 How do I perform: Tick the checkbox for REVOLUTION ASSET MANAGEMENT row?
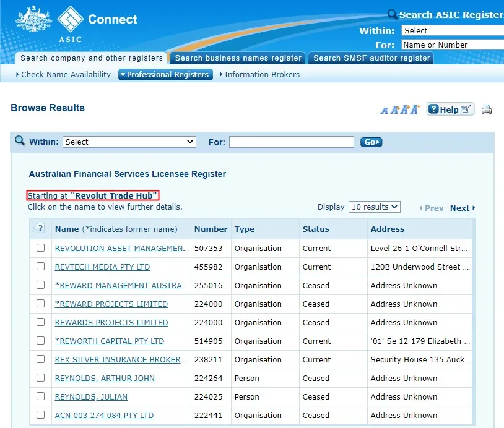[x=40, y=248]
